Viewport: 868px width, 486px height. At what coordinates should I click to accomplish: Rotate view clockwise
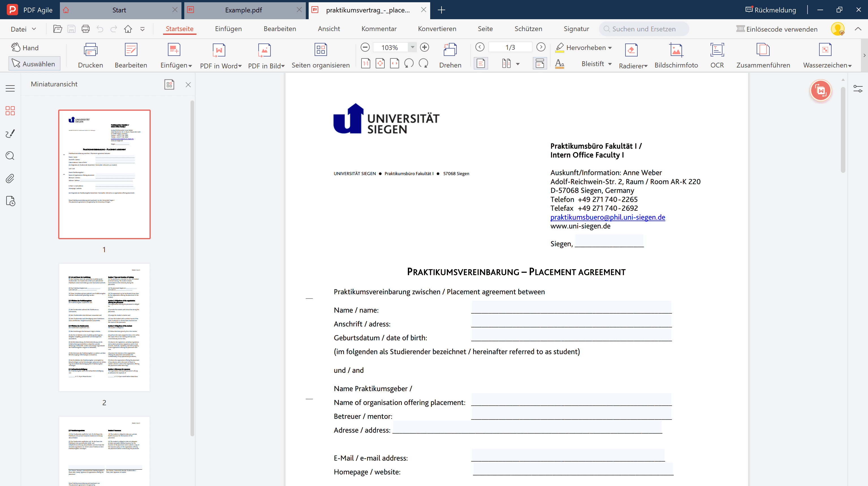pyautogui.click(x=424, y=63)
